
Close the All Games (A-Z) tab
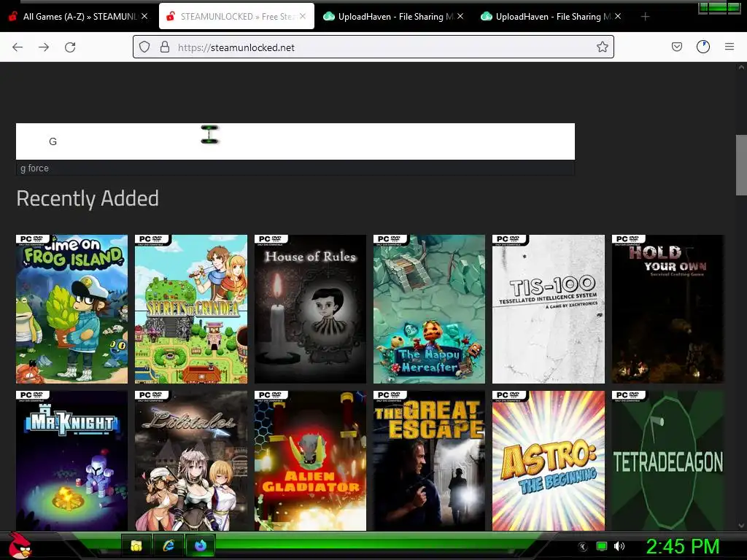(x=144, y=16)
